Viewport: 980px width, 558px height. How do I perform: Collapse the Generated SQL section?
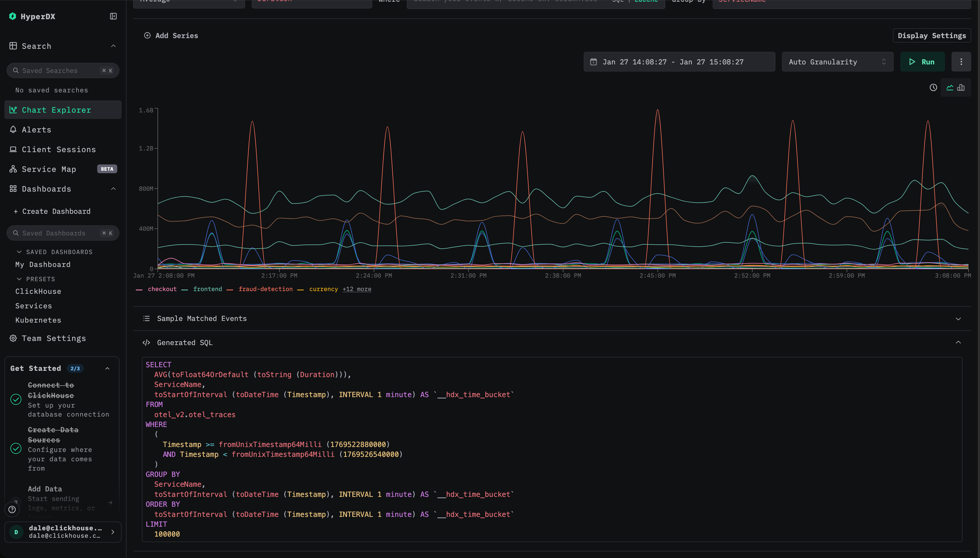pyautogui.click(x=958, y=342)
